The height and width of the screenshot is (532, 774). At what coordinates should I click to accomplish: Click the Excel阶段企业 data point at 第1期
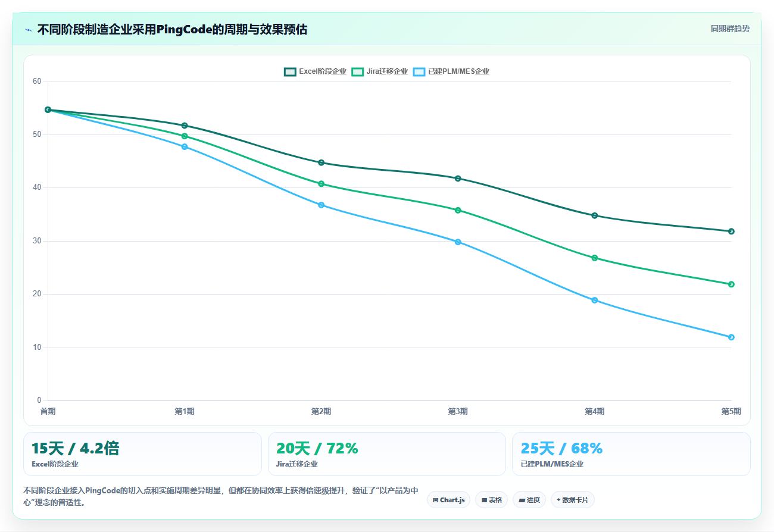point(185,126)
